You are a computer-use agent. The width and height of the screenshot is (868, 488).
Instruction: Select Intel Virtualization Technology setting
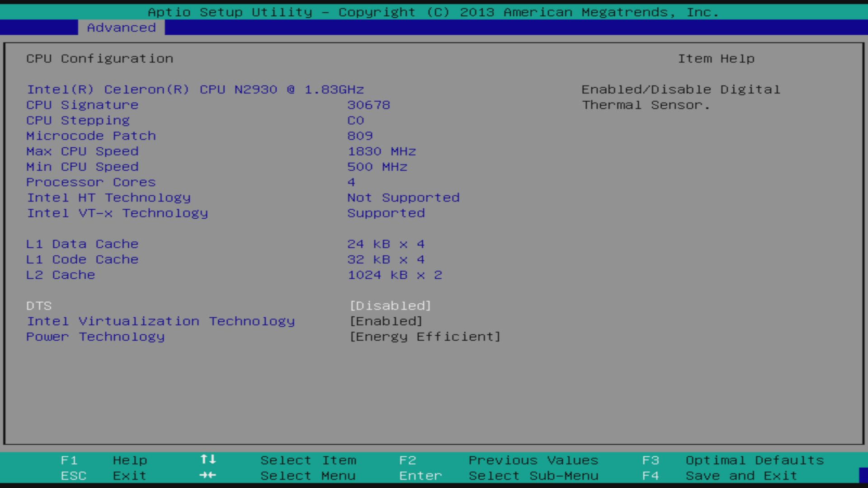pos(160,321)
